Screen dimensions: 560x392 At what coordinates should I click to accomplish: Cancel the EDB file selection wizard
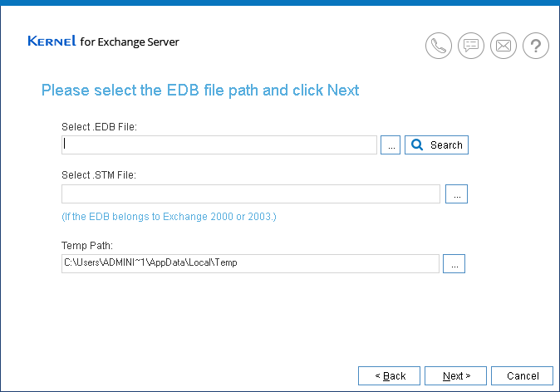(x=522, y=376)
